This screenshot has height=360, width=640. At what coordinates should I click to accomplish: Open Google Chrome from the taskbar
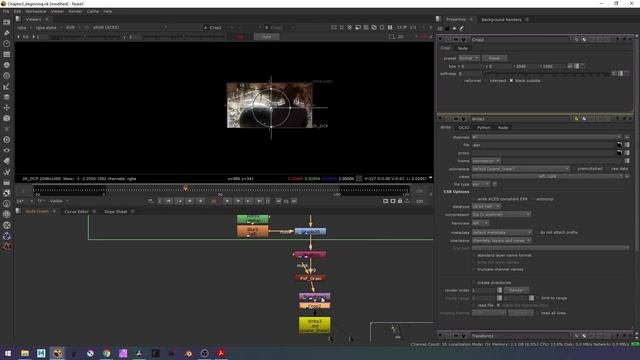pyautogui.click(x=107, y=353)
